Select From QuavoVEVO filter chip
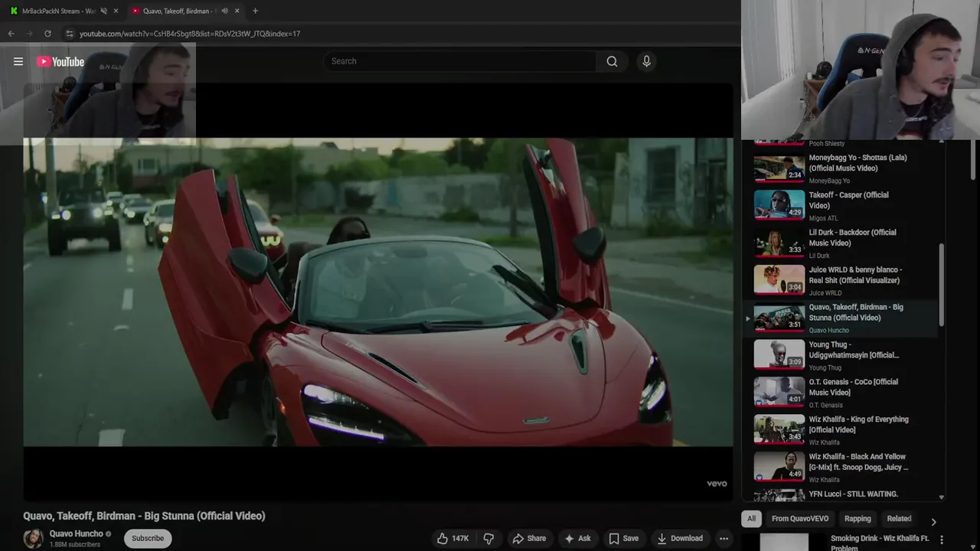This screenshot has height=551, width=980. coord(800,518)
